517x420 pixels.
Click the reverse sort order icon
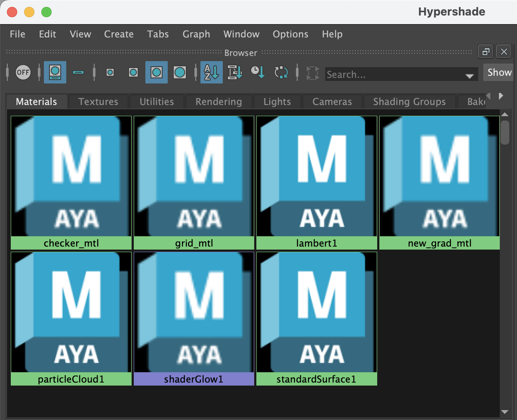pyautogui.click(x=281, y=72)
